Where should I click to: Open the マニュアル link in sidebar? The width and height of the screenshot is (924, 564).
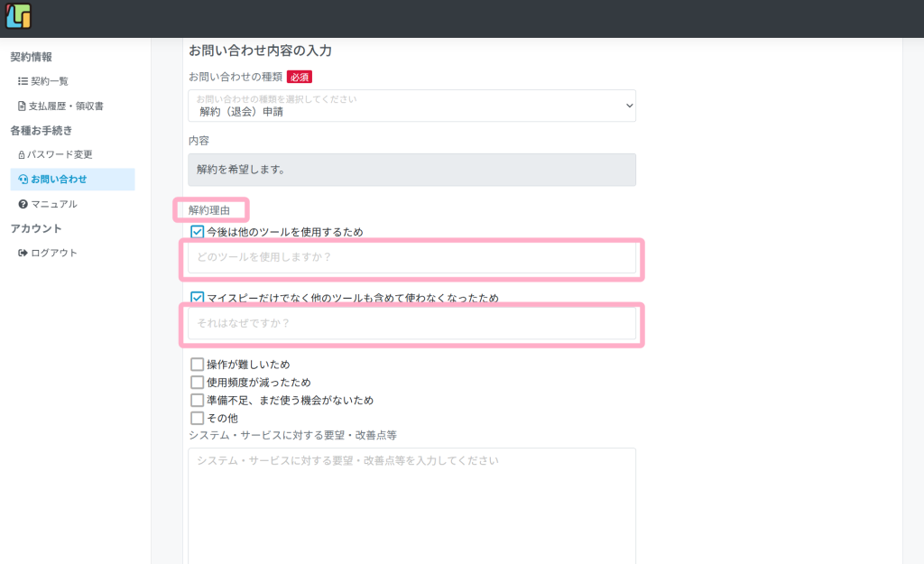pos(54,204)
